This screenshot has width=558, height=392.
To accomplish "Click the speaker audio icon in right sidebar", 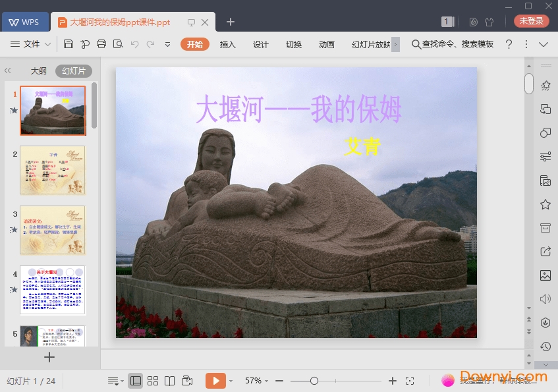I will point(545,298).
